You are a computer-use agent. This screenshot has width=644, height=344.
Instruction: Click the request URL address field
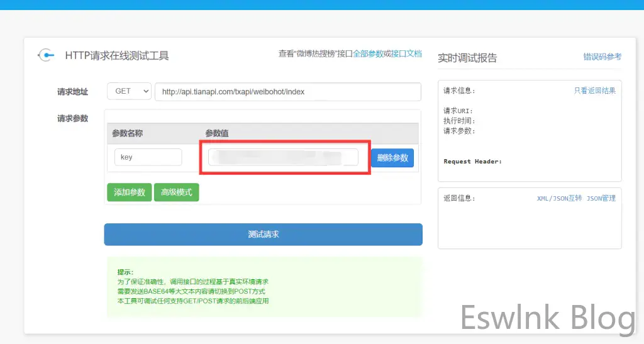pyautogui.click(x=287, y=92)
